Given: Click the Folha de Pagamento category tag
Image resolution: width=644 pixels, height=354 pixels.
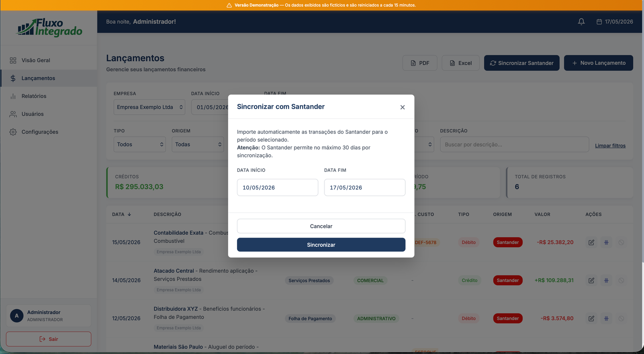Looking at the screenshot, I should point(310,319).
